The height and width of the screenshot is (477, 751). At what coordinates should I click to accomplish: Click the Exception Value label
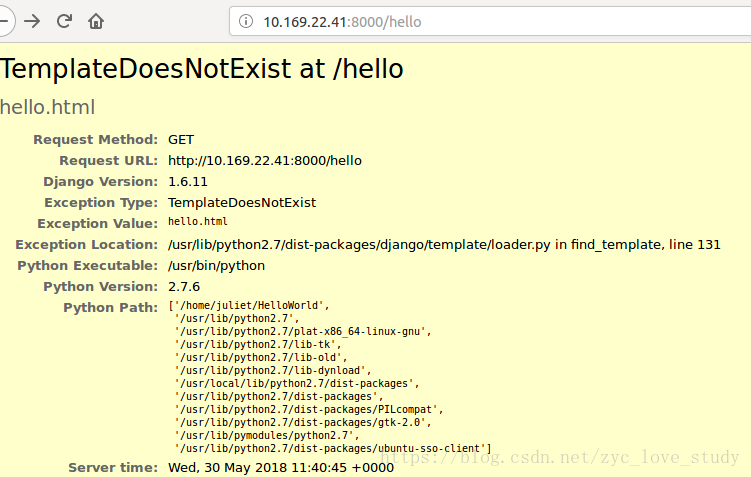(98, 224)
